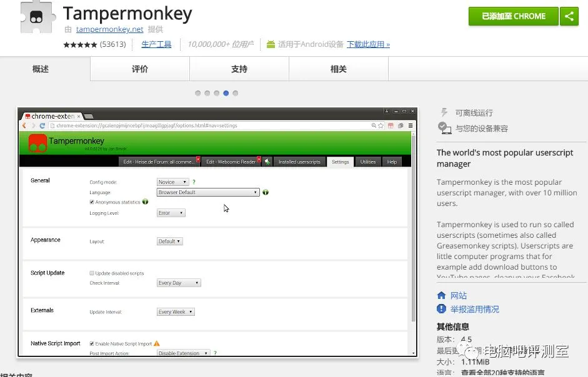Viewport: 588px width, 377px height.
Task: Click the green share icon button
Action: click(x=569, y=16)
